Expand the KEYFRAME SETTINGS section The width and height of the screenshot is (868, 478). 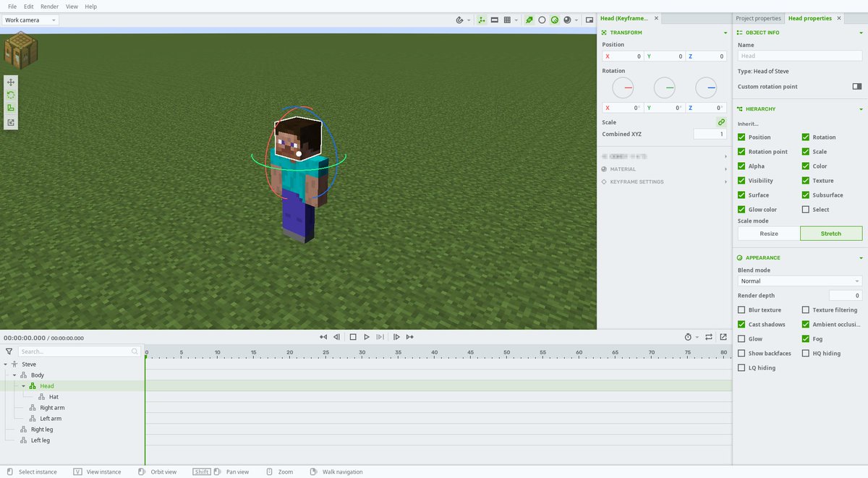(x=726, y=182)
